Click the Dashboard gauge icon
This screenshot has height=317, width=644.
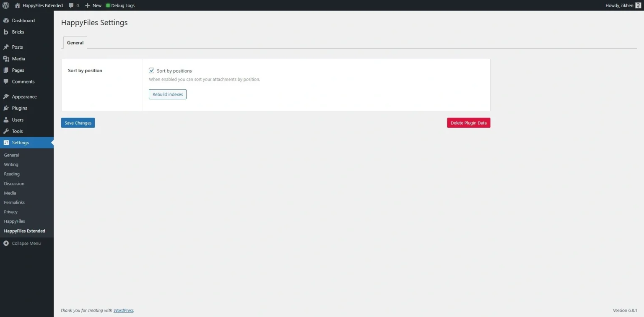click(x=6, y=21)
